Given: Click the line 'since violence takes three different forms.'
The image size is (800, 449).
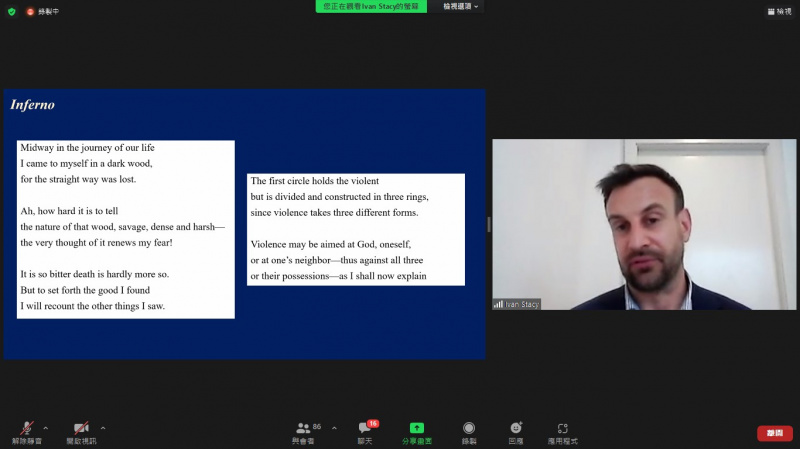Looking at the screenshot, I should point(334,212).
